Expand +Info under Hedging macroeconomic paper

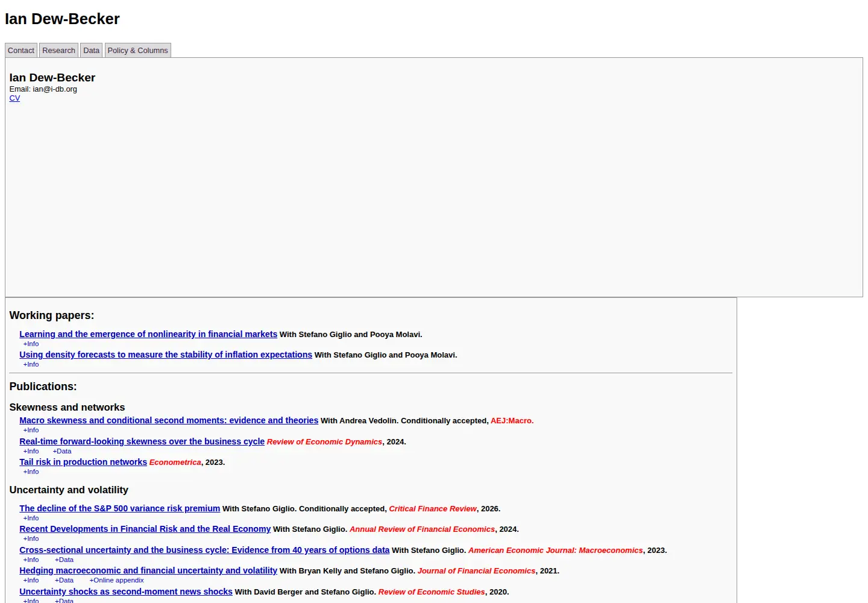click(31, 580)
